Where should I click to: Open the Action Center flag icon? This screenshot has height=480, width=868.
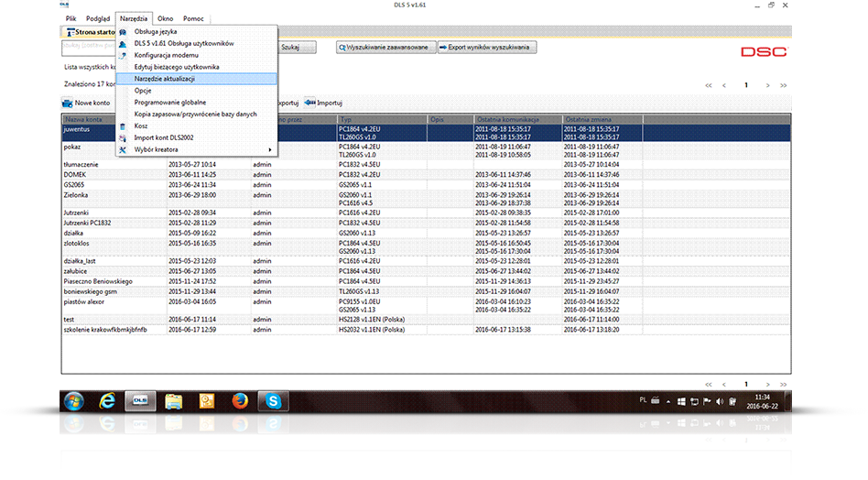(707, 401)
